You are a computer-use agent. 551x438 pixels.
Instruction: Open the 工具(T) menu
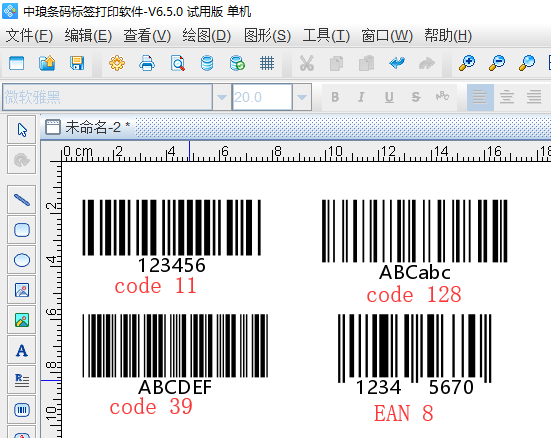(326, 36)
